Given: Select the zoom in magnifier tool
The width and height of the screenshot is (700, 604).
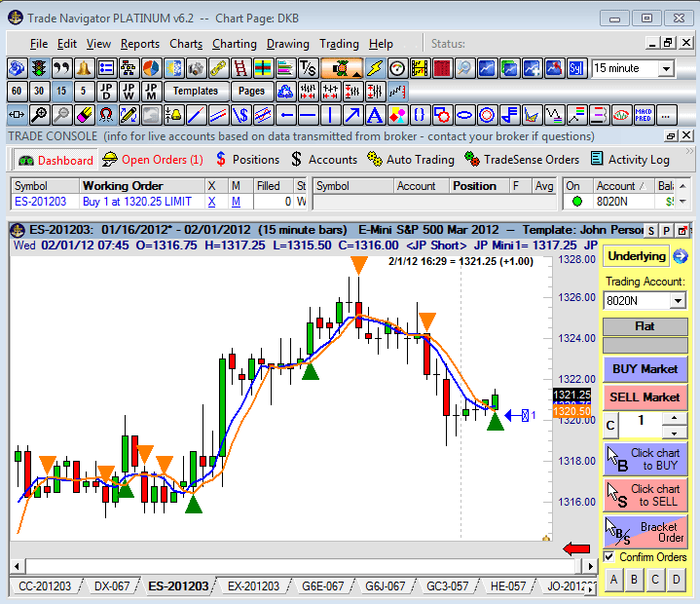Looking at the screenshot, I should coord(39,115).
